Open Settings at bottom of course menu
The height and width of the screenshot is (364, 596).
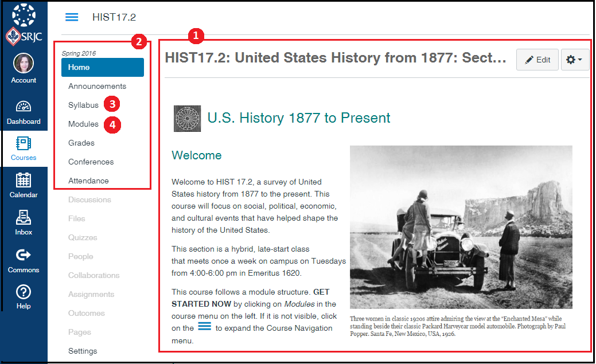coord(83,351)
